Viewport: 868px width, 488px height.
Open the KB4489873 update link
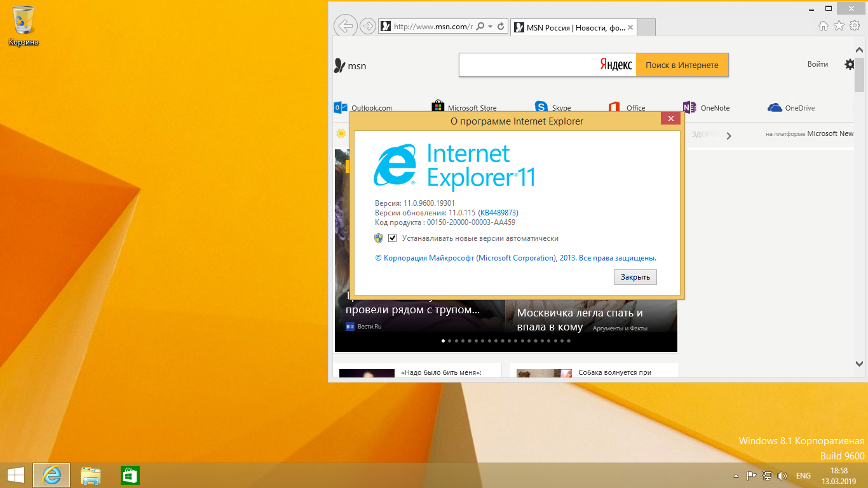(x=498, y=213)
